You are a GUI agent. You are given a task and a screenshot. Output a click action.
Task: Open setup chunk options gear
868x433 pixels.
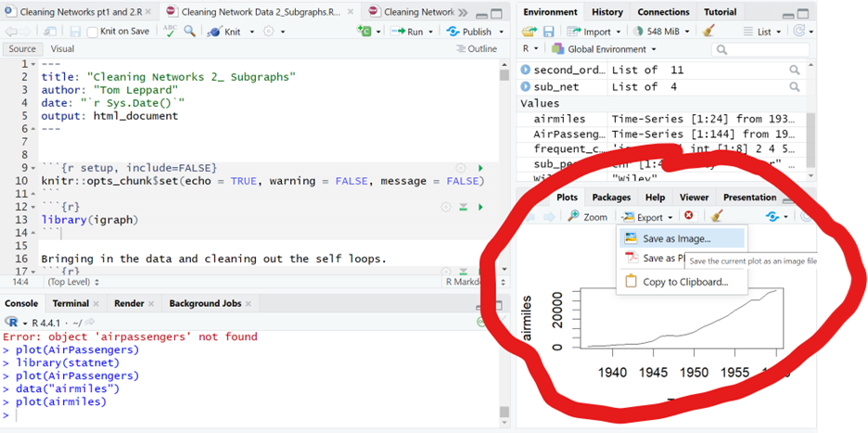pyautogui.click(x=460, y=167)
